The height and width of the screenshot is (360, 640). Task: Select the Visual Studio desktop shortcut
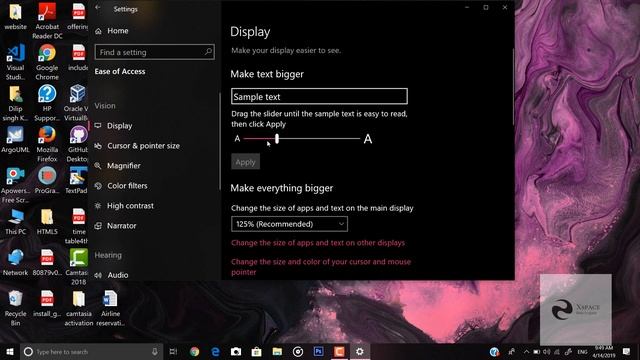[16, 62]
